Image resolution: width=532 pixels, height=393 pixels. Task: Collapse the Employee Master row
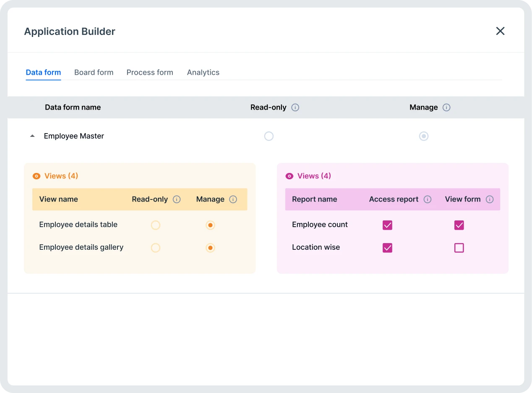[x=32, y=136]
